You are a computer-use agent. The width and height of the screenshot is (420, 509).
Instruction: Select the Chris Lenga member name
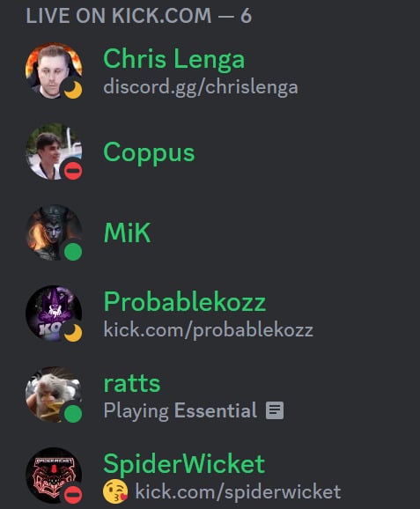[174, 59]
